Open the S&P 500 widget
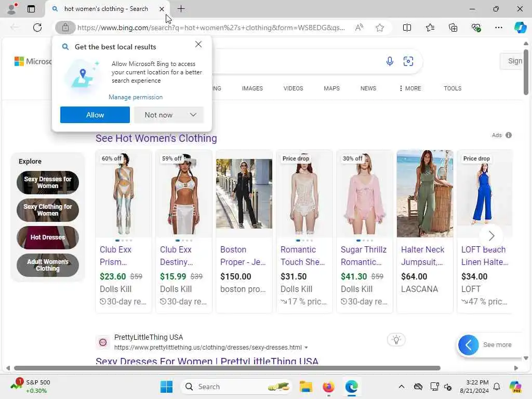Viewport: 532px width, 399px height. 31,386
